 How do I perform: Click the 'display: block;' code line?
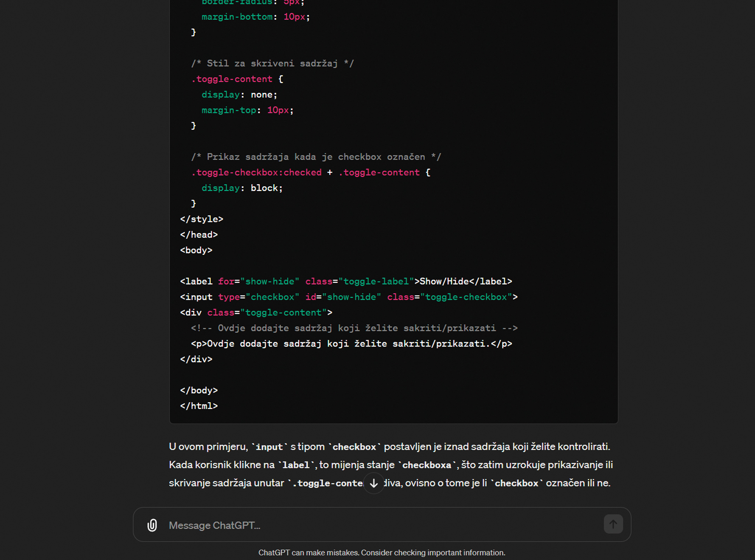[x=242, y=188]
